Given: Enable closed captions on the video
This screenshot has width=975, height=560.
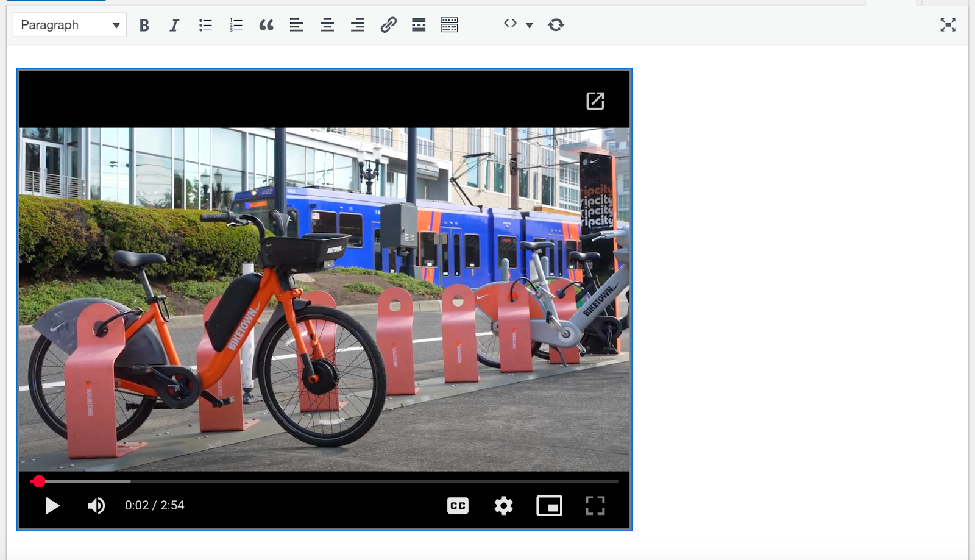Looking at the screenshot, I should pyautogui.click(x=458, y=505).
